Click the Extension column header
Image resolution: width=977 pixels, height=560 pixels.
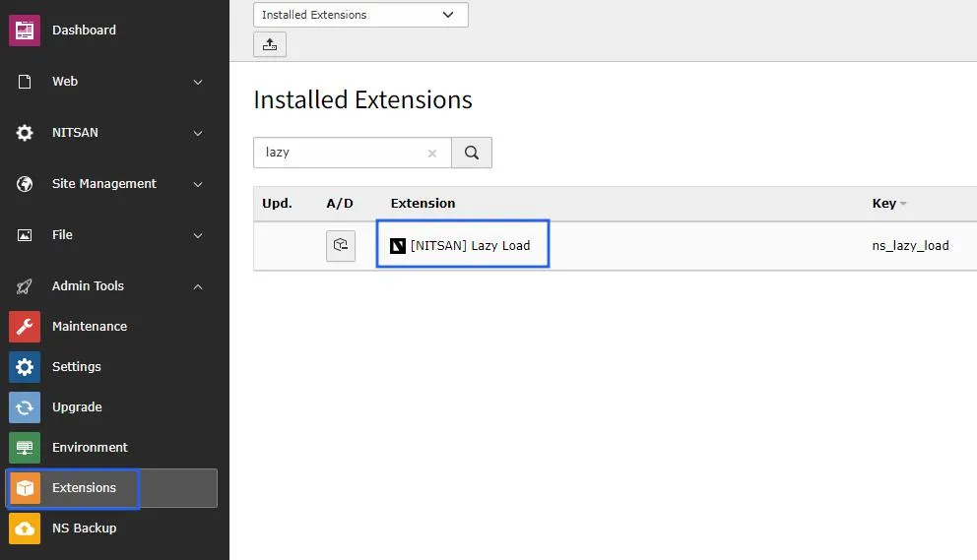click(423, 203)
